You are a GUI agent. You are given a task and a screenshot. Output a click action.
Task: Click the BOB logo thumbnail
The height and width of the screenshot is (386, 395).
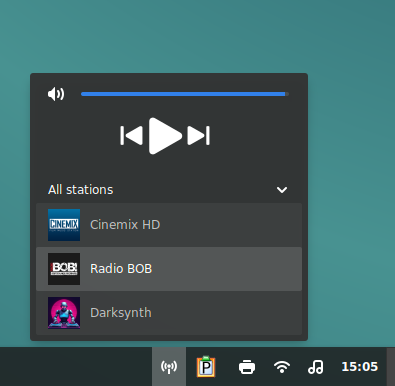[x=64, y=269]
